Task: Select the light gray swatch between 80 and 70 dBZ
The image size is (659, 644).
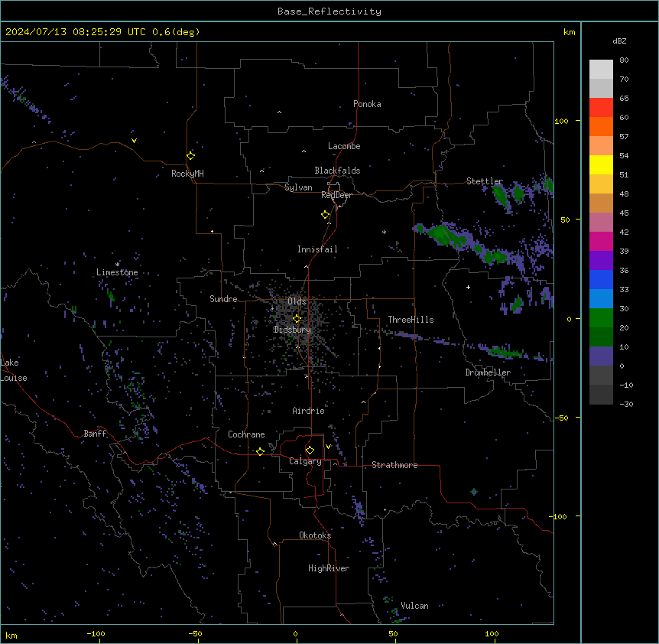Action: (x=601, y=70)
